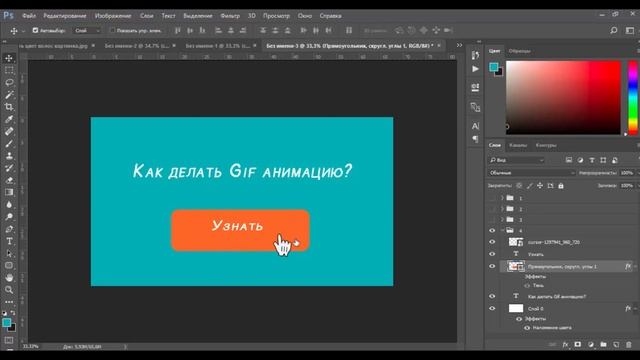Add layer style via fx button at panel bottom
Image resolution: width=640 pixels, height=360 pixels.
point(565,345)
